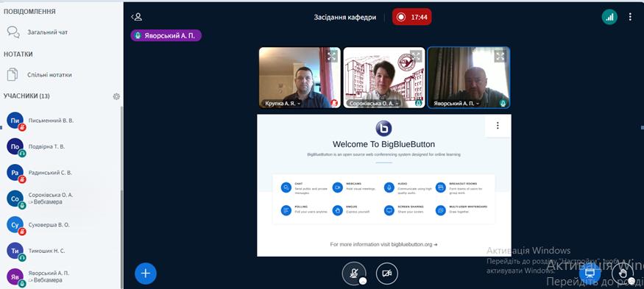The image size is (644, 289).
Task: Open the three-dot options menu top right
Action: pos(630,17)
